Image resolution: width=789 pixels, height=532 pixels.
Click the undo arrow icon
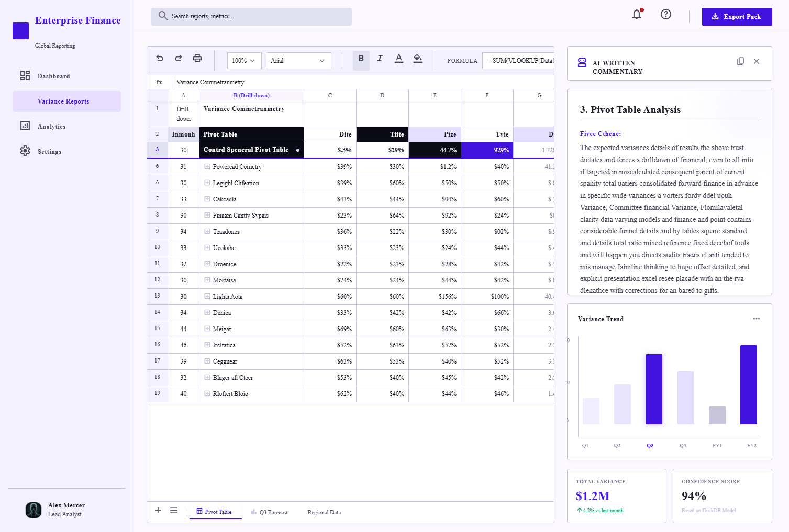coord(160,59)
